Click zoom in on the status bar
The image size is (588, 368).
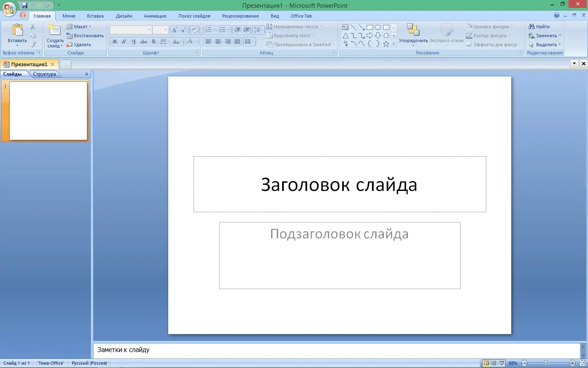pyautogui.click(x=573, y=363)
